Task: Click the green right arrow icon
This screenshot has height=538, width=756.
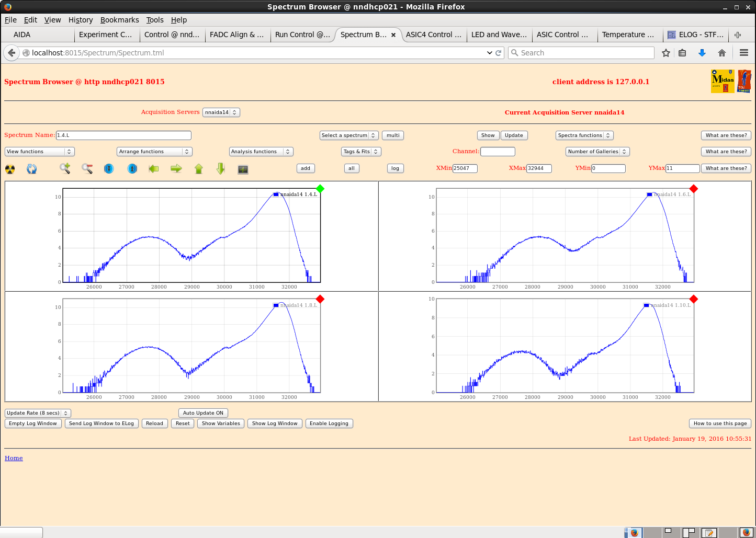Action: (176, 168)
